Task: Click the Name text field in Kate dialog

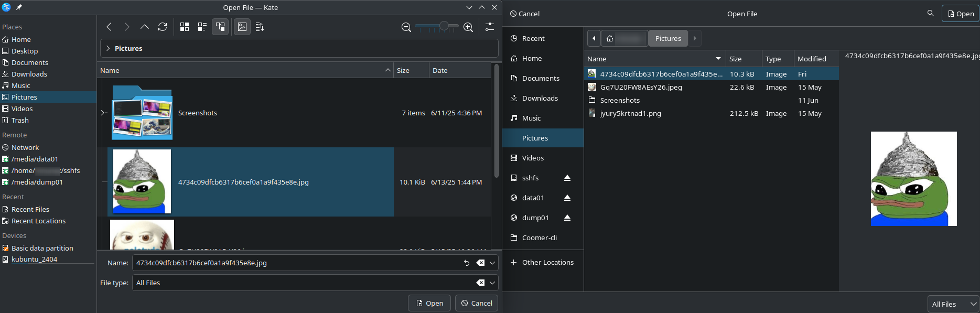Action: point(296,263)
